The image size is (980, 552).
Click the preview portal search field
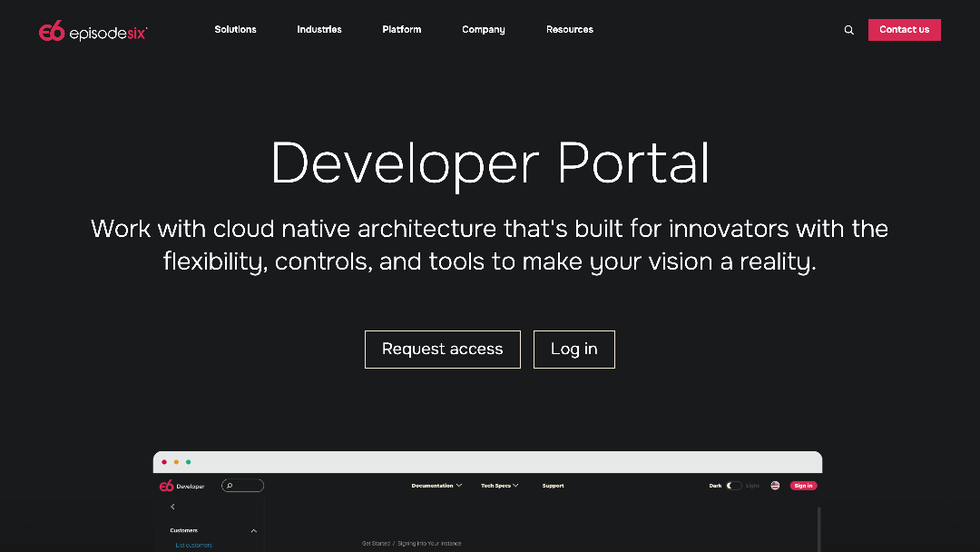pyautogui.click(x=242, y=486)
